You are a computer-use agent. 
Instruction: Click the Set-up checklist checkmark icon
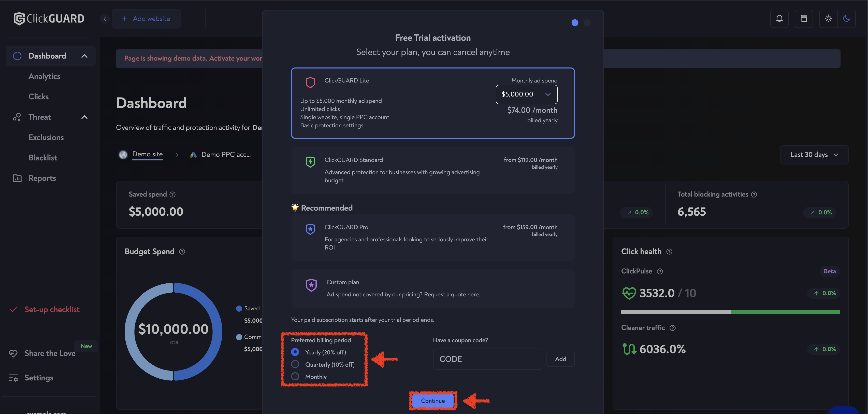tap(13, 310)
